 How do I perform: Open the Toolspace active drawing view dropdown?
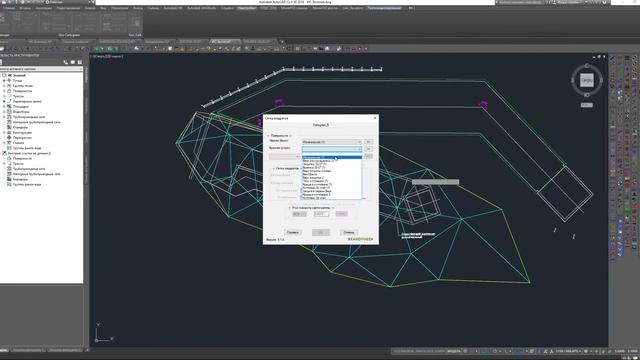click(41, 69)
